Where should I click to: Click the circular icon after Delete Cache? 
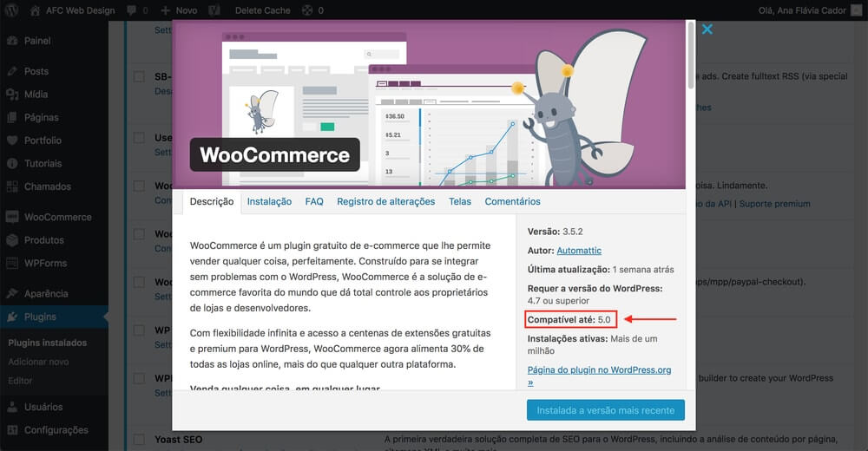[x=307, y=10]
